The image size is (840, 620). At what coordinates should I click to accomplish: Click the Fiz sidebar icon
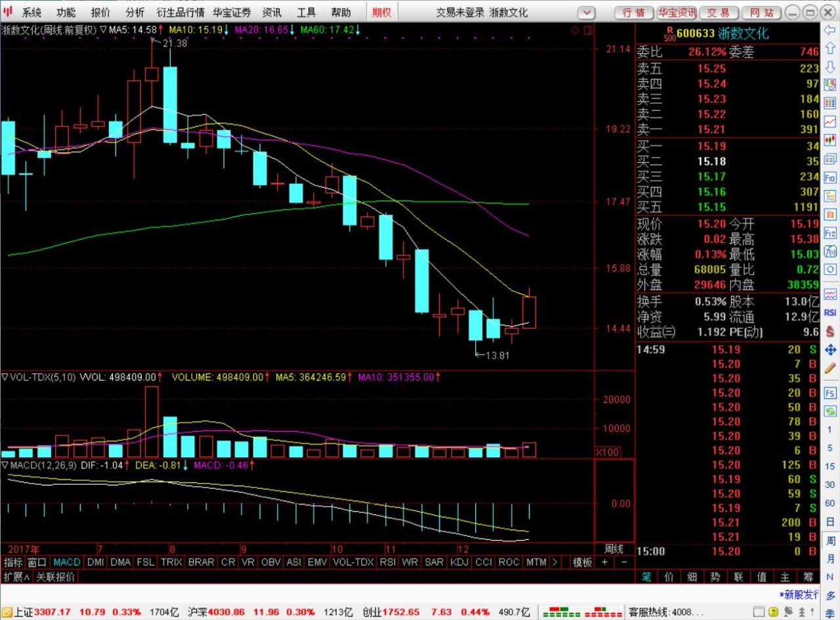click(830, 232)
